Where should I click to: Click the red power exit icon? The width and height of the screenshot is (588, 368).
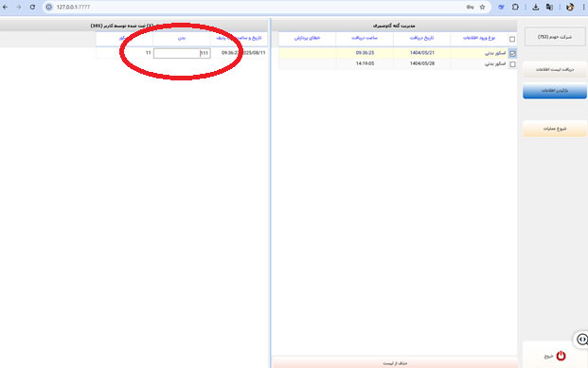coord(561,356)
